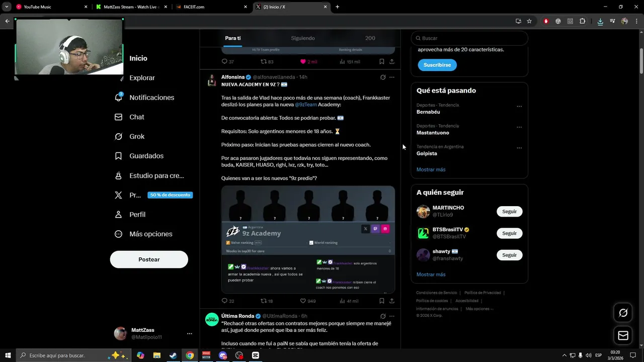Open the Windows Start menu
This screenshot has height=362, width=644.
point(8,355)
